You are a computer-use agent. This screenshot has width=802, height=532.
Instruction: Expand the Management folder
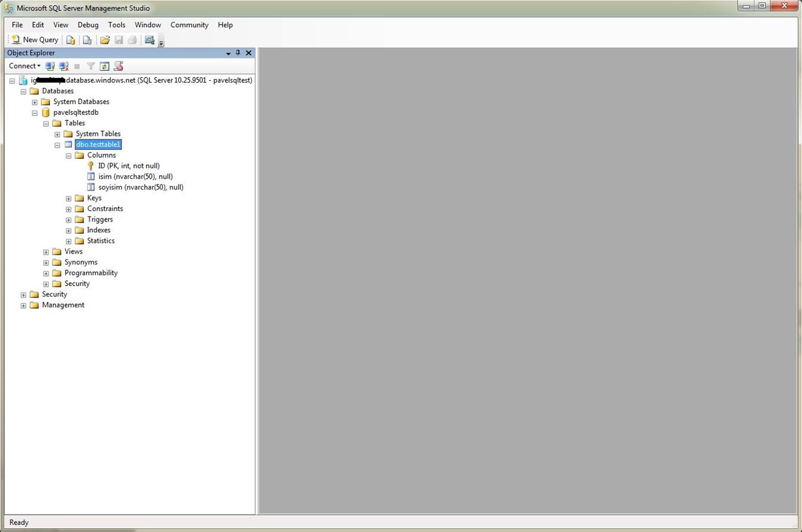point(23,306)
